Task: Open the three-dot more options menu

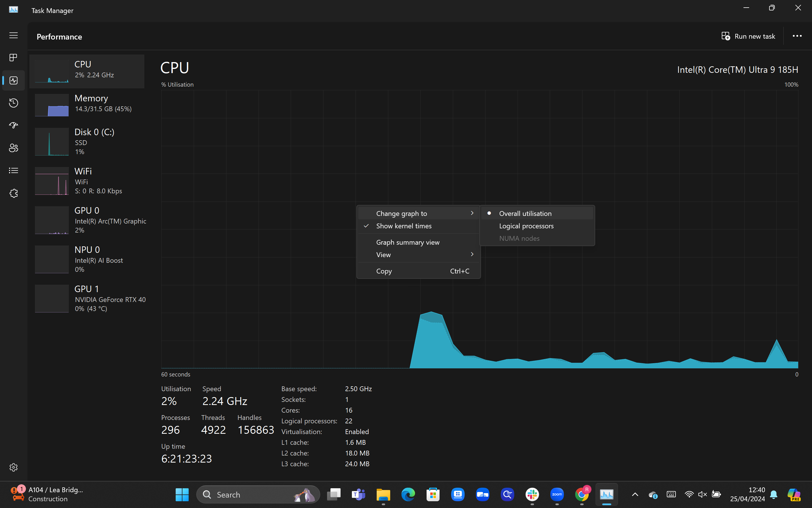Action: [x=797, y=36]
